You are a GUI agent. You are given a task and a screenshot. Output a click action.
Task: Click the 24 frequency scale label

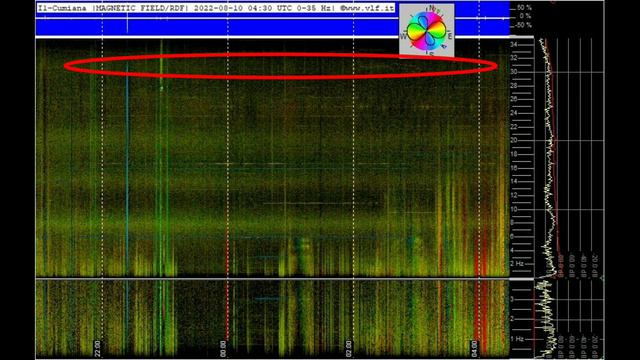click(514, 113)
